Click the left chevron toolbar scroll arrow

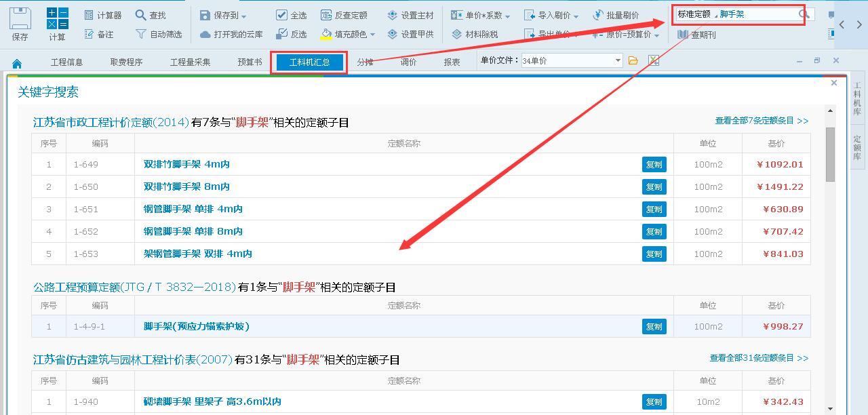coord(842,24)
